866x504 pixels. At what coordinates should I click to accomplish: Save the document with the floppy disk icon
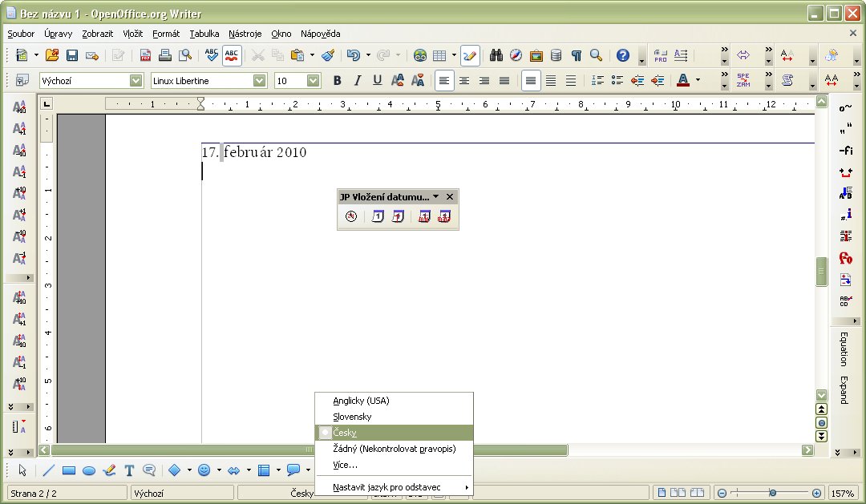72,55
